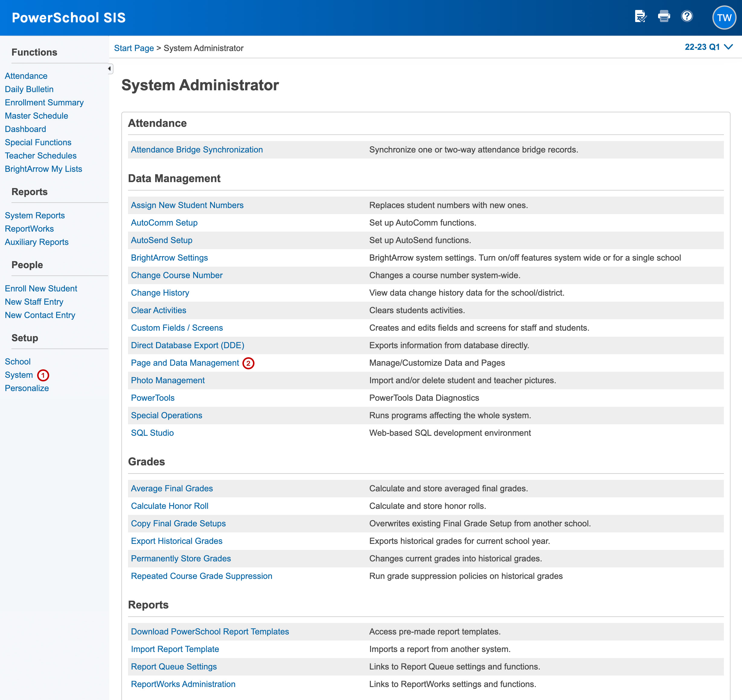Screen dimensions: 742x700
Task: Open Page and Data Management
Action: pyautogui.click(x=185, y=363)
